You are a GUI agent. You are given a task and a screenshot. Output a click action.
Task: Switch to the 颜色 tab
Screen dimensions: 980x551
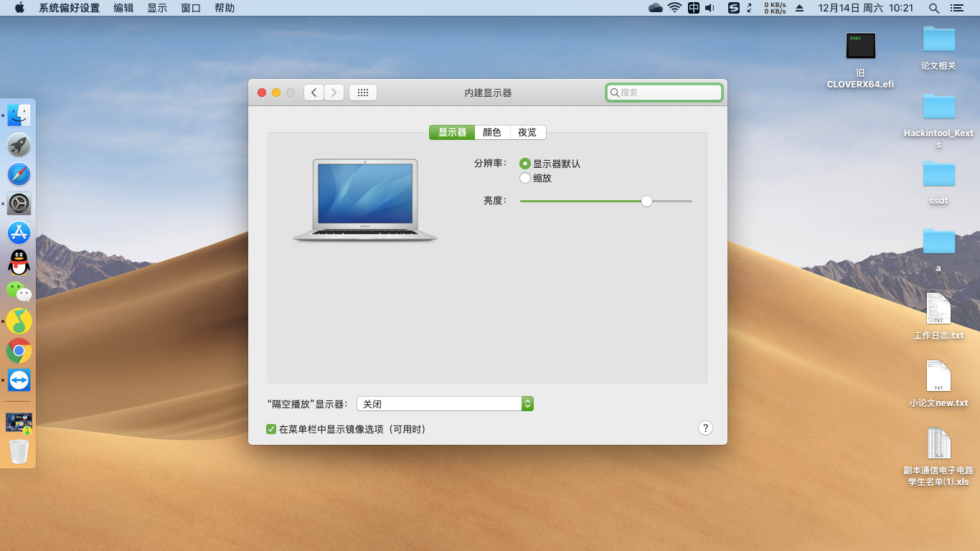(492, 132)
